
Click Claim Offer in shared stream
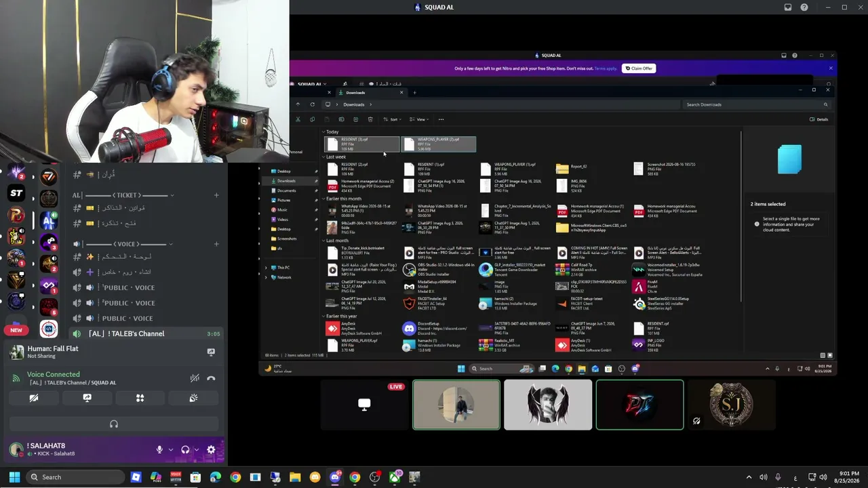pos(639,68)
